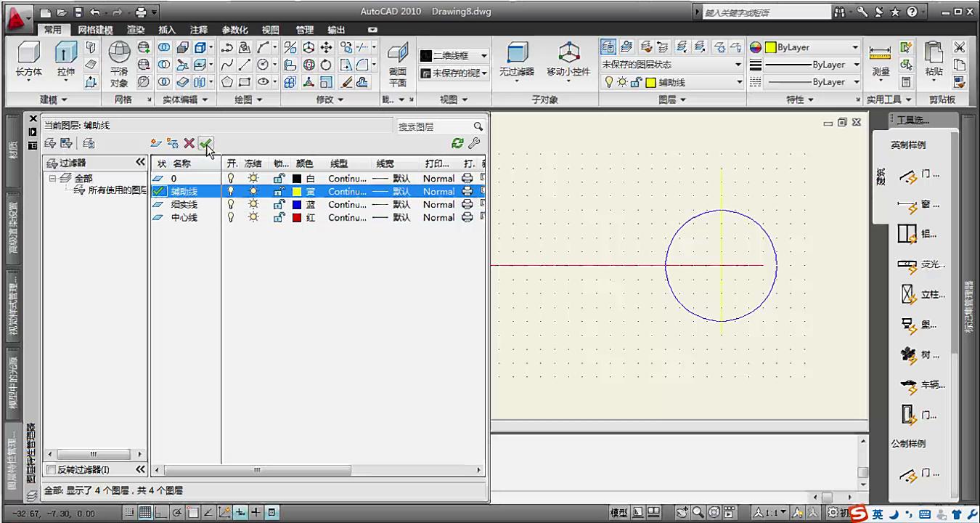Click the Set Current layer green checkmark button
Screen dimensions: 980x523
pyautogui.click(x=205, y=143)
